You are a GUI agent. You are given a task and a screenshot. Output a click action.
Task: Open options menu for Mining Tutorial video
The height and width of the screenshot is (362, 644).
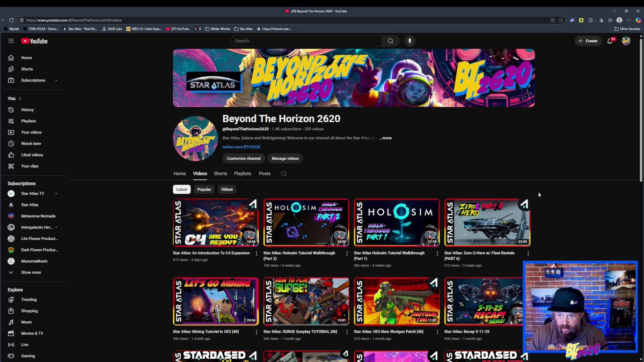coord(256,333)
